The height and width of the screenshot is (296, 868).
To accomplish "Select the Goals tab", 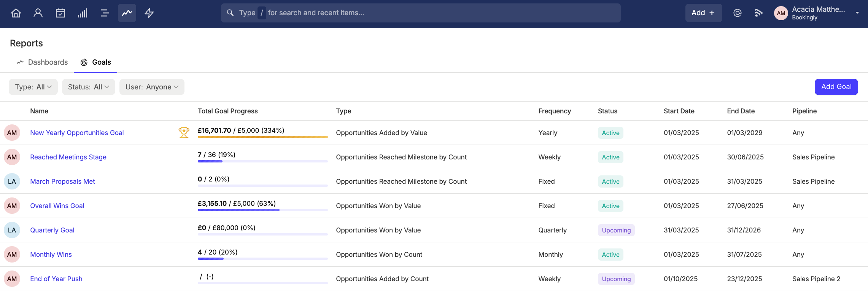I will 95,62.
